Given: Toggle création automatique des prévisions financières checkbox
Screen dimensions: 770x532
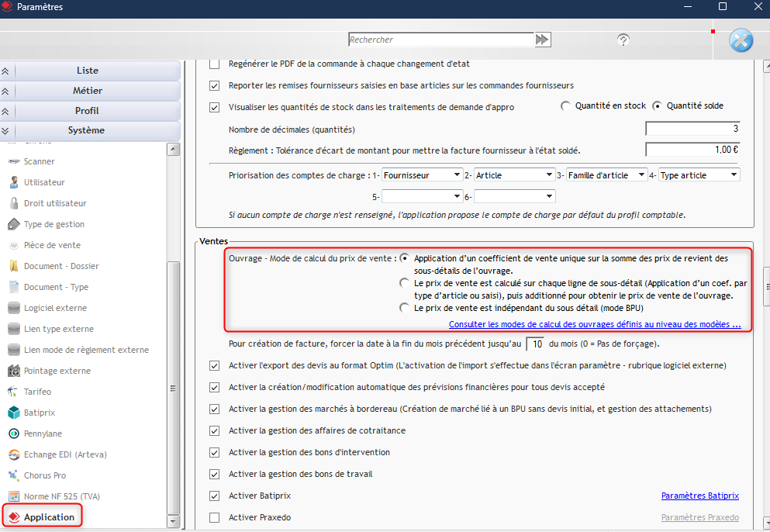Looking at the screenshot, I should [x=215, y=387].
